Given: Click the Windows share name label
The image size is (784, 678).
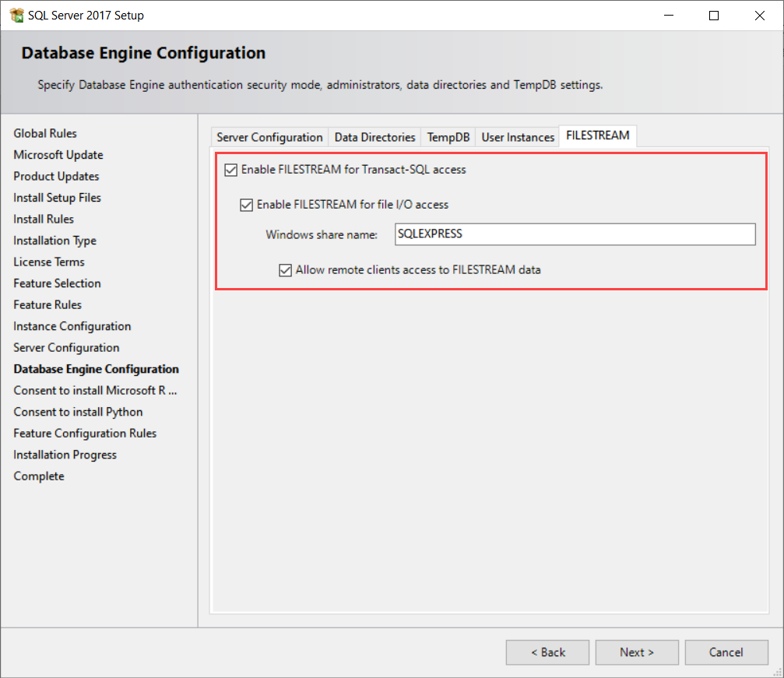Looking at the screenshot, I should [x=322, y=235].
